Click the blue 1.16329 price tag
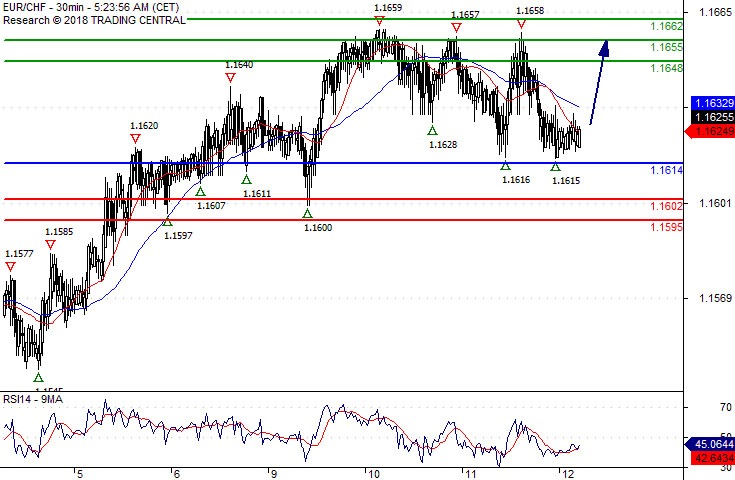This screenshot has height=480, width=735. 712,103
